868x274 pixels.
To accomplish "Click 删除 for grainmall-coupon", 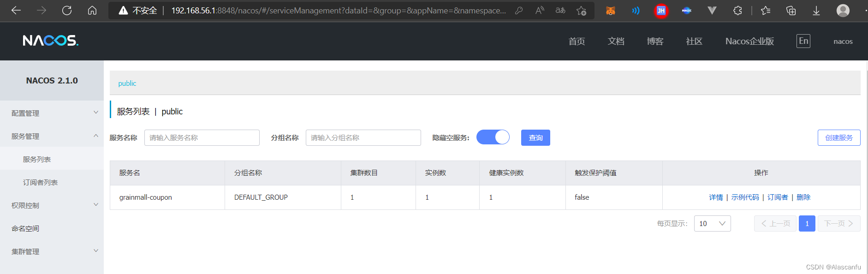I will point(803,197).
